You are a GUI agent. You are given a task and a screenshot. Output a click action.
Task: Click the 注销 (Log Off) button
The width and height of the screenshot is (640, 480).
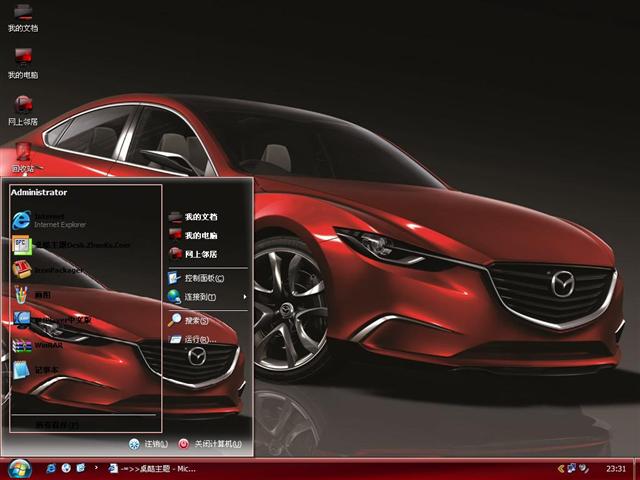tap(148, 444)
